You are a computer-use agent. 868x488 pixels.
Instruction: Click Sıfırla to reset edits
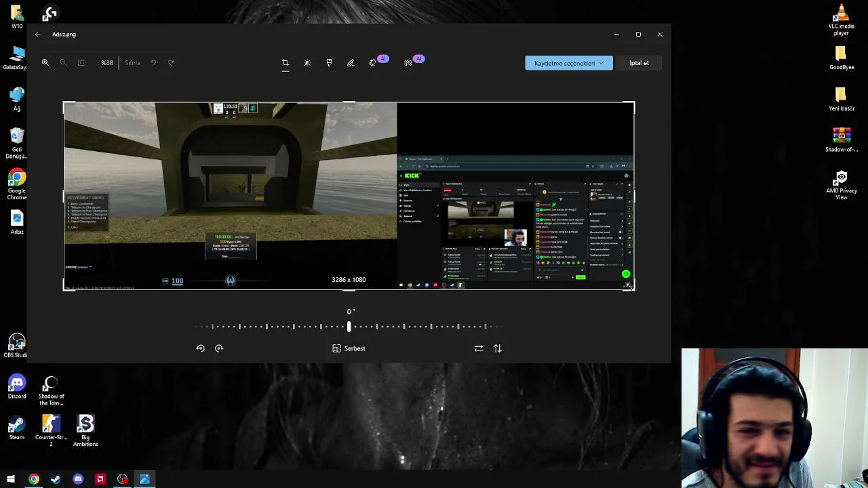(132, 62)
